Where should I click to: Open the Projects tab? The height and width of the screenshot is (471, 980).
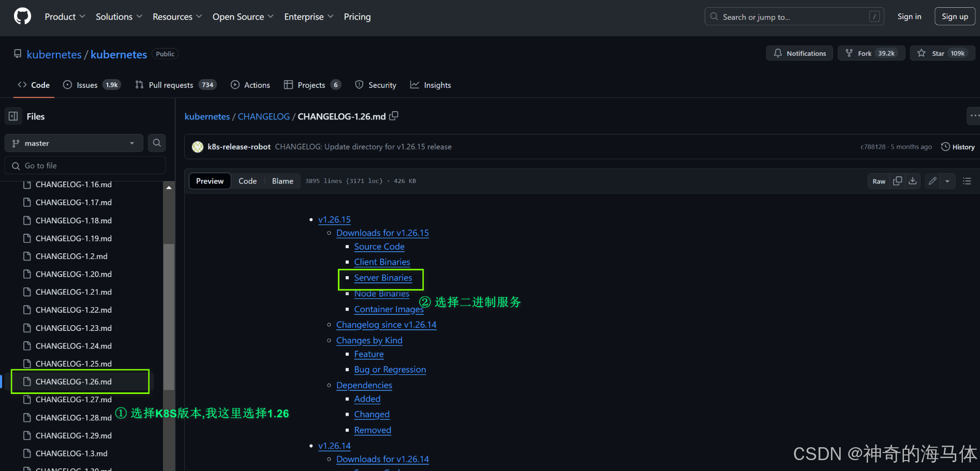tap(313, 85)
